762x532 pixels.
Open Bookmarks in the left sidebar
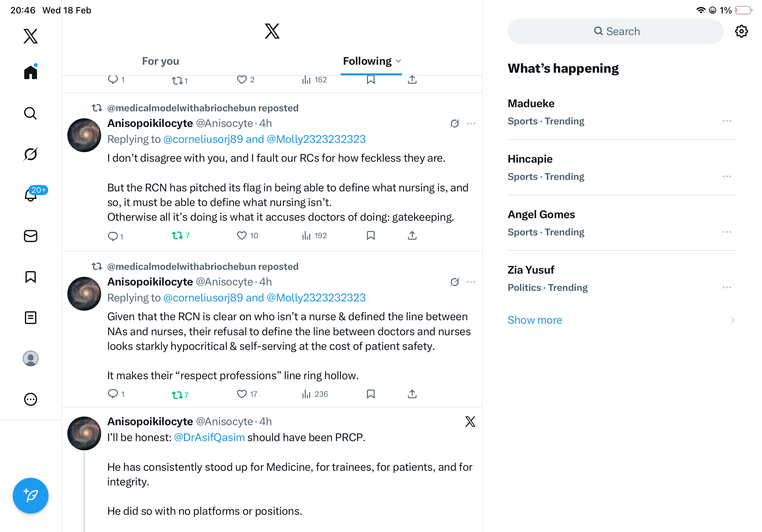31,277
